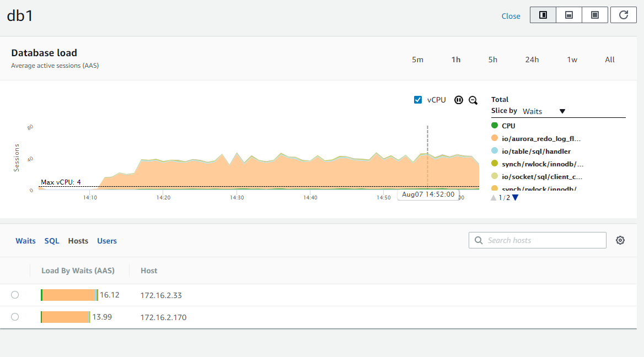Click the CPU green legend swatch
The width and height of the screenshot is (644, 357).
[495, 125]
